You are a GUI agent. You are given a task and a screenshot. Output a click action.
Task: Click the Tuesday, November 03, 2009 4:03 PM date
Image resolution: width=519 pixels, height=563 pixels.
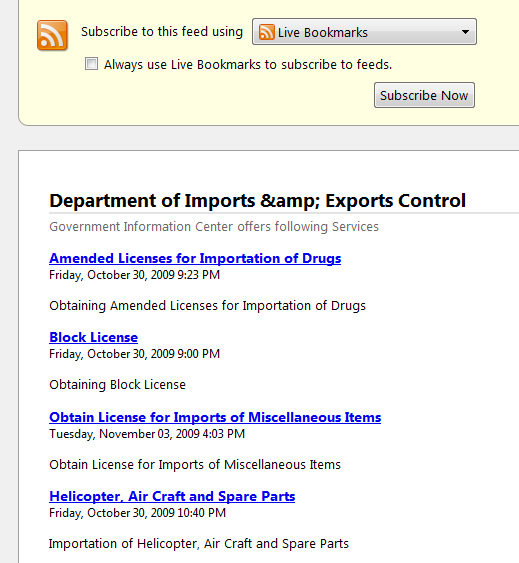point(147,434)
